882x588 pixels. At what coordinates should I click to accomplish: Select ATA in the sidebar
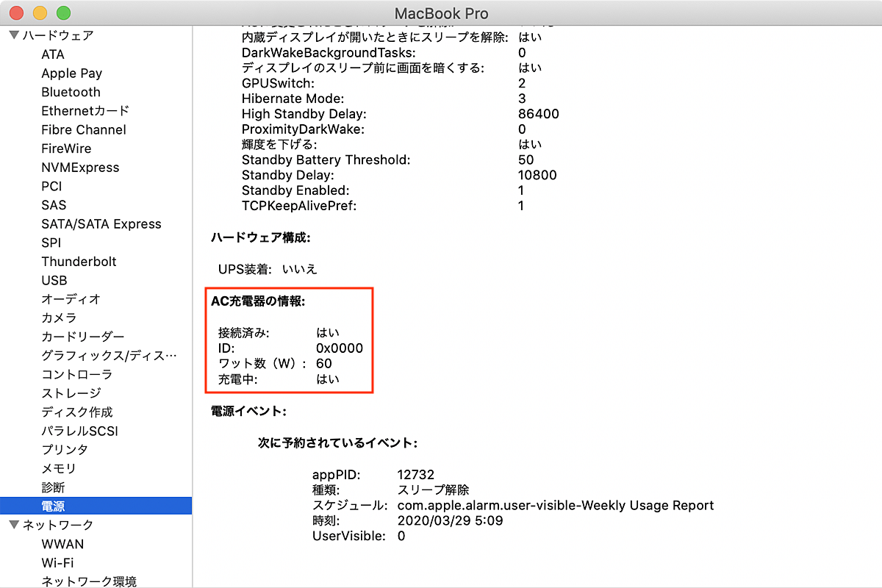pyautogui.click(x=53, y=54)
